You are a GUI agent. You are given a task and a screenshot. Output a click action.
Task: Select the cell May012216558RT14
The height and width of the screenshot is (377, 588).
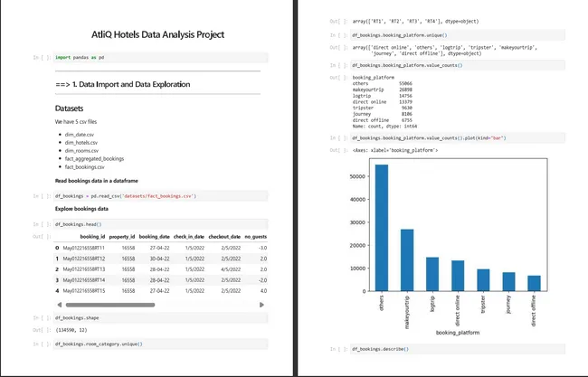coord(84,280)
